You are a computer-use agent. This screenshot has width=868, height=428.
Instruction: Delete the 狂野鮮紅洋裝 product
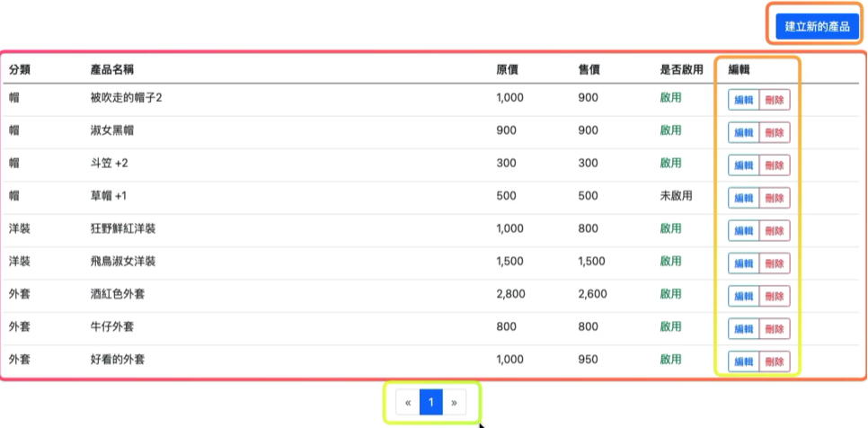(x=775, y=231)
